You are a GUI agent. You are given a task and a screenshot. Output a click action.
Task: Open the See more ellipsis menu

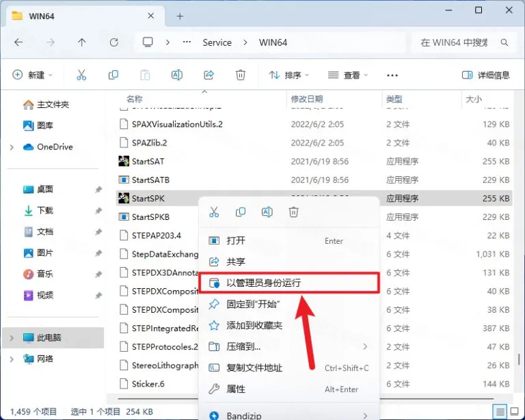(392, 75)
